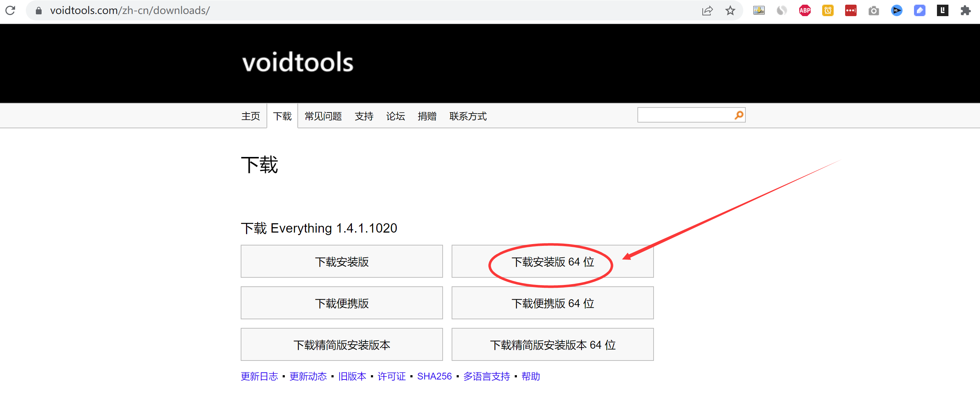Open the AdBlock Plus ABP extension icon

tap(805, 11)
